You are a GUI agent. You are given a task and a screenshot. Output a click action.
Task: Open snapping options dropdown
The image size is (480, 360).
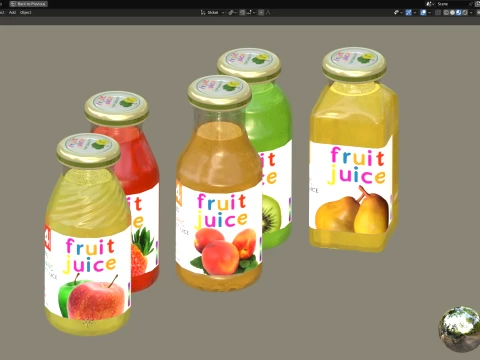tap(251, 13)
